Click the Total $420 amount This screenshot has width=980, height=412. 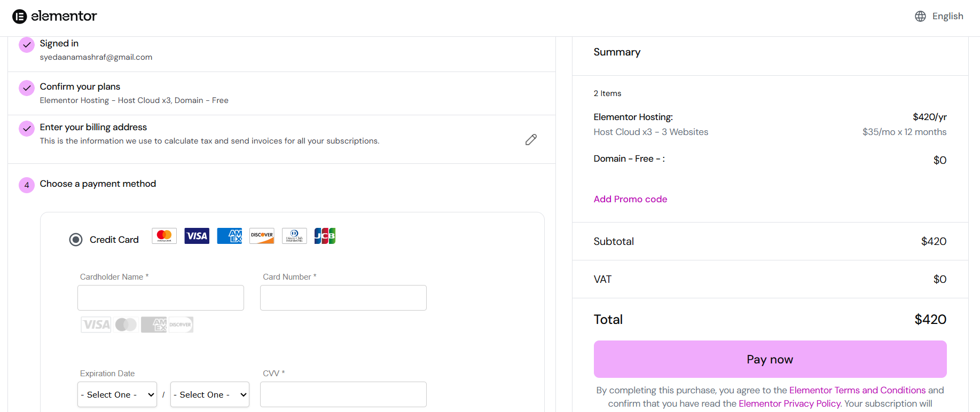point(931,319)
